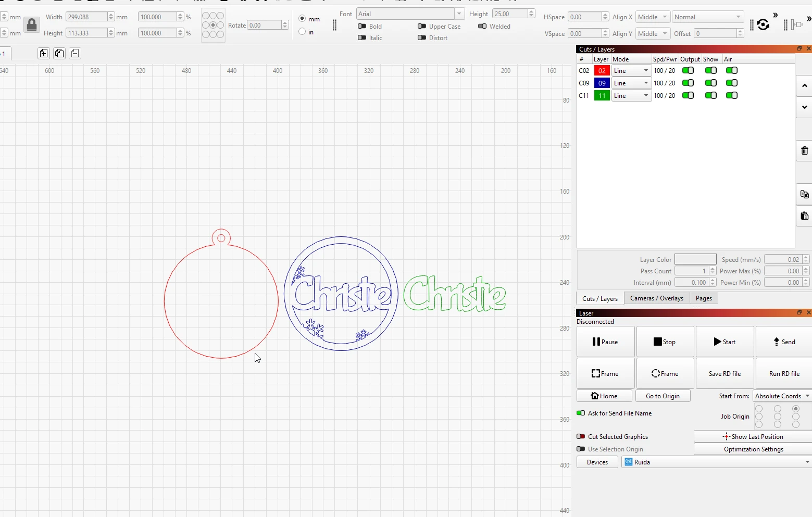812x517 pixels.
Task: Toggle the aspect ratio lock icon
Action: [32, 24]
